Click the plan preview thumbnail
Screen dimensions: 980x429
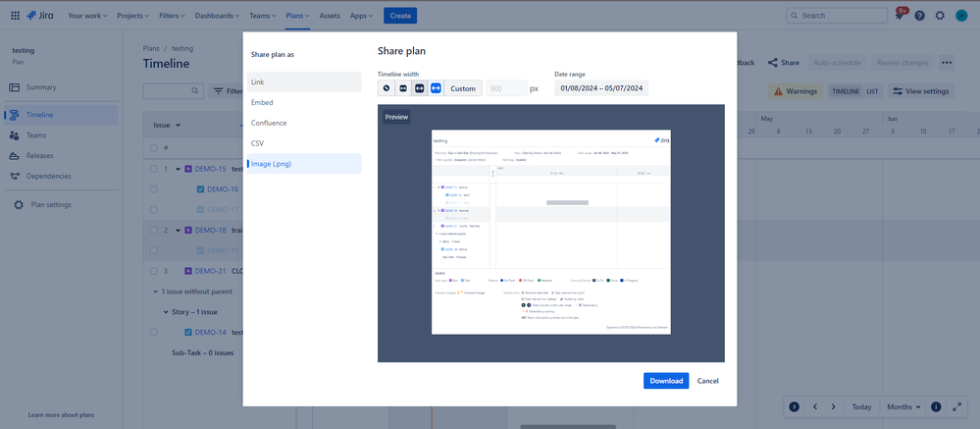[x=550, y=232]
